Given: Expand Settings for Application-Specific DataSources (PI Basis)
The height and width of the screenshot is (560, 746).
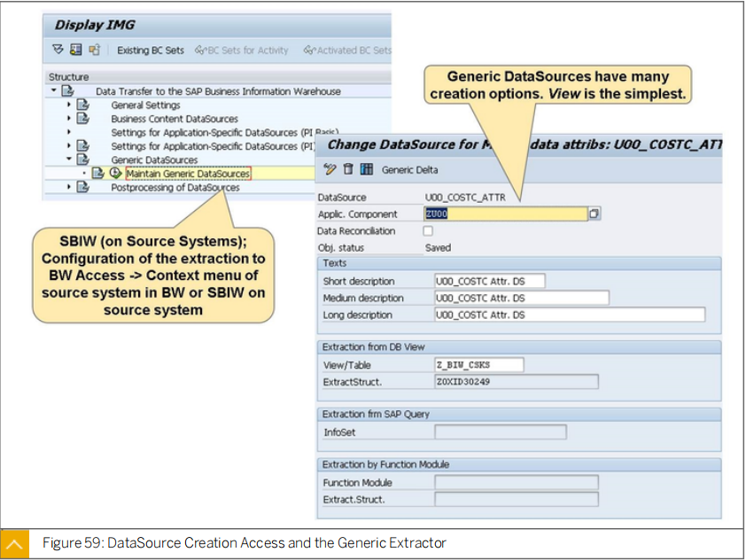Looking at the screenshot, I should tap(69, 132).
